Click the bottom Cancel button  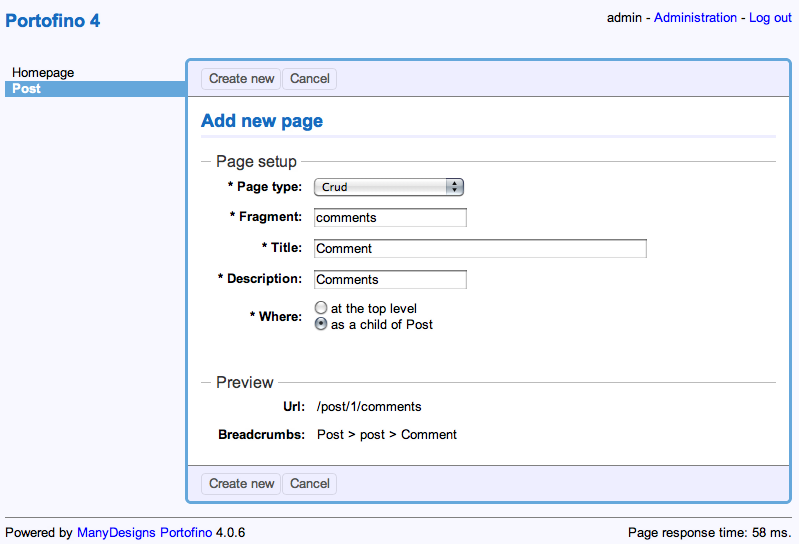point(309,483)
